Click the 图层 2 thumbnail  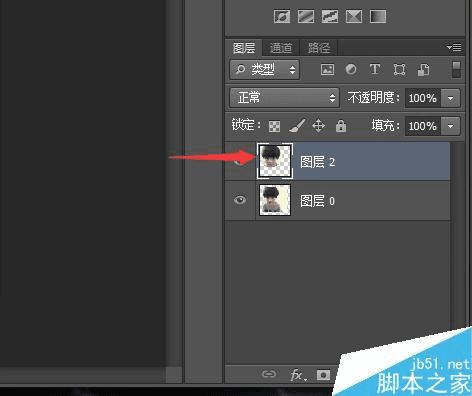[x=275, y=161]
